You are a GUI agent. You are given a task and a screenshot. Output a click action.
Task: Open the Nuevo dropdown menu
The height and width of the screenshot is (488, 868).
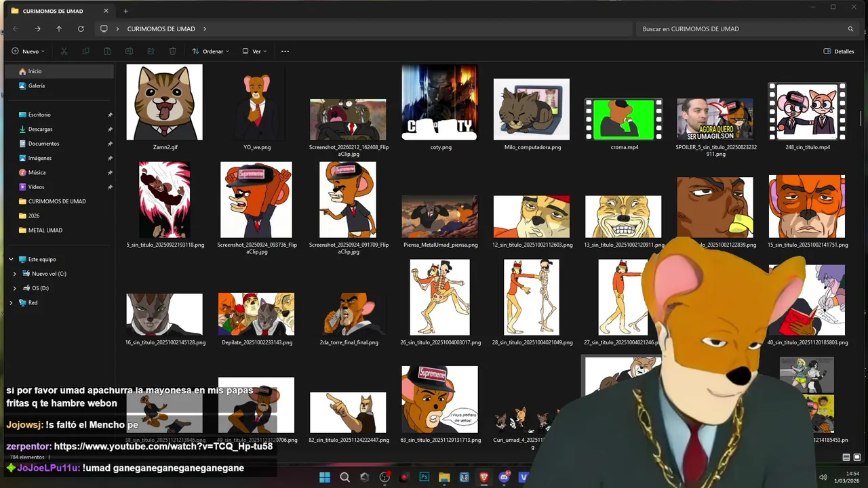pos(28,52)
